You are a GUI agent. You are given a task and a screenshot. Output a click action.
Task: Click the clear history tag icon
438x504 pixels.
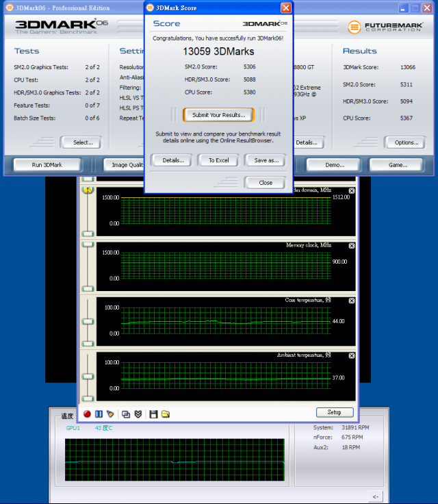coord(110,414)
